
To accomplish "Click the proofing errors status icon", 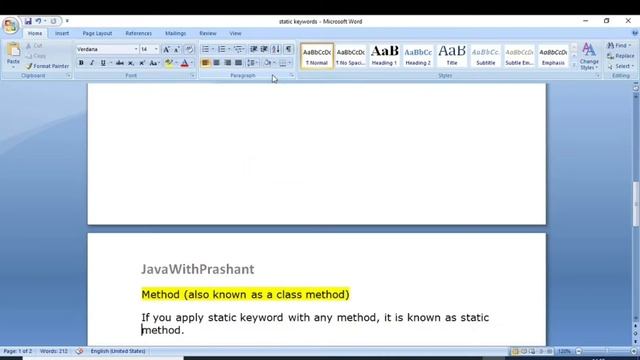I will pos(79,351).
